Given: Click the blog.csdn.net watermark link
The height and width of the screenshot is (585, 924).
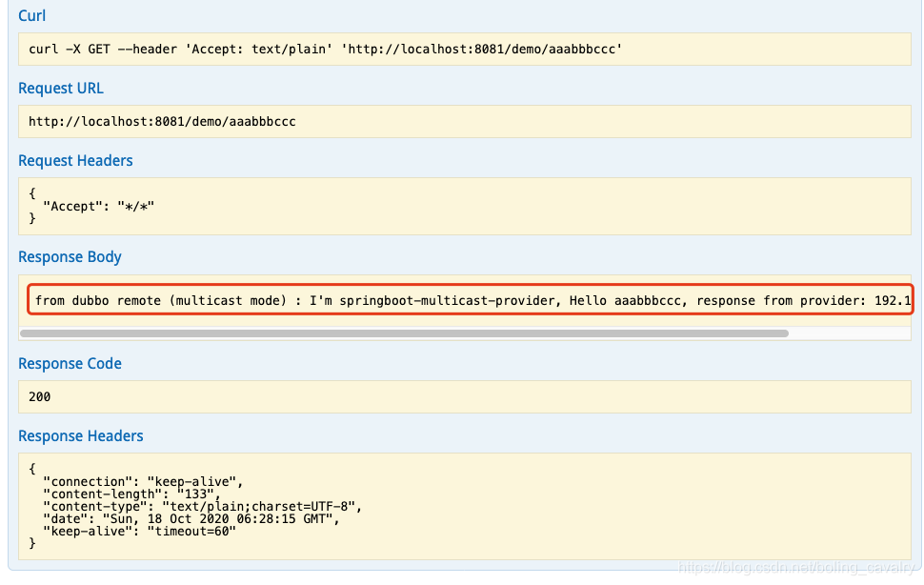Looking at the screenshot, I should [x=796, y=567].
